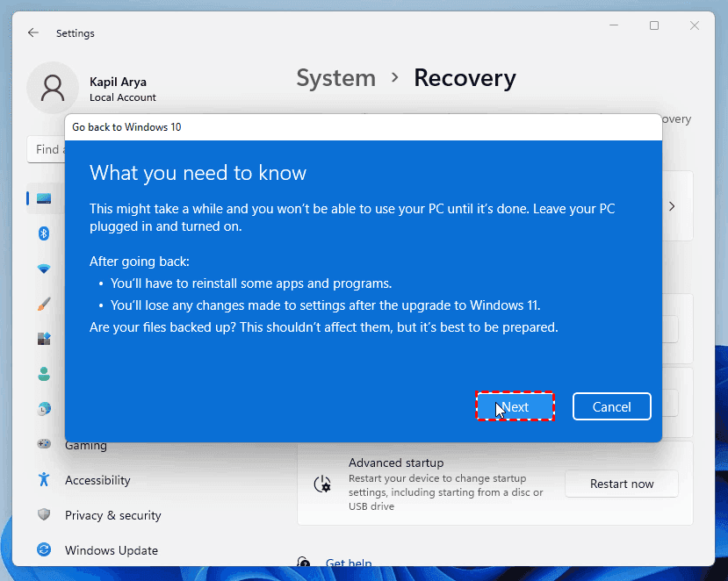Open Privacy & security shield icon
The height and width of the screenshot is (581, 728).
[x=44, y=514]
